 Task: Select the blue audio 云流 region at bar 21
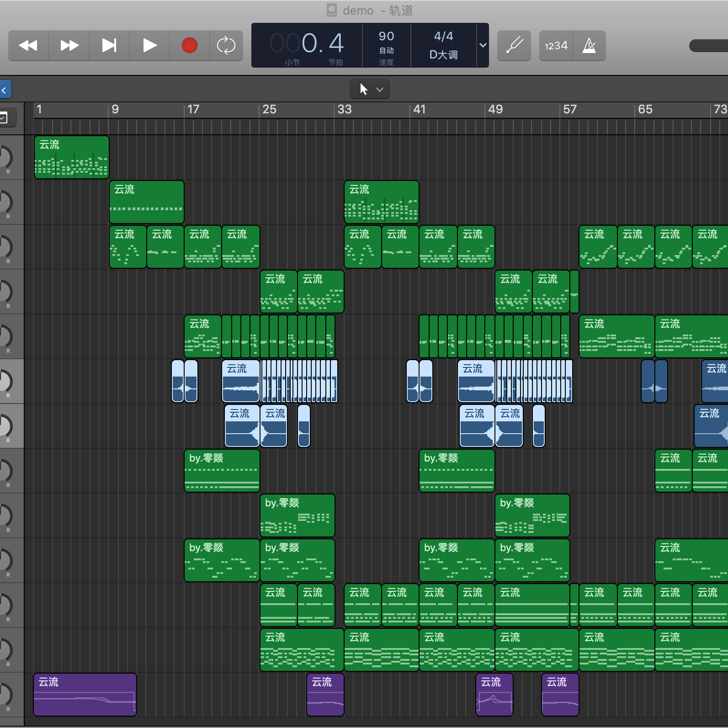coord(241,381)
